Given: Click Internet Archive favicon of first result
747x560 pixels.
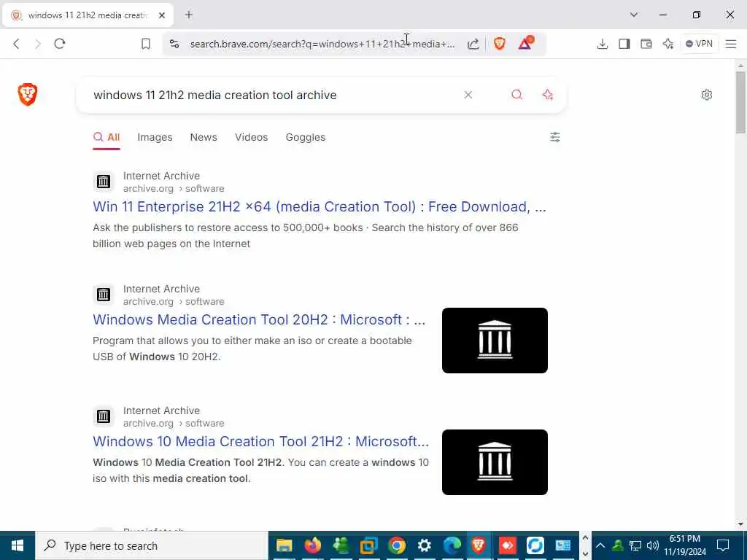Looking at the screenshot, I should pyautogui.click(x=104, y=182).
